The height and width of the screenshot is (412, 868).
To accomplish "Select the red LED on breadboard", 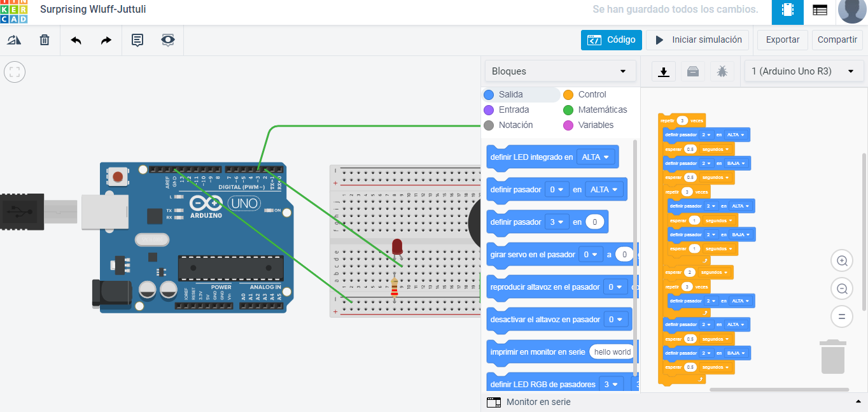I will tap(397, 248).
